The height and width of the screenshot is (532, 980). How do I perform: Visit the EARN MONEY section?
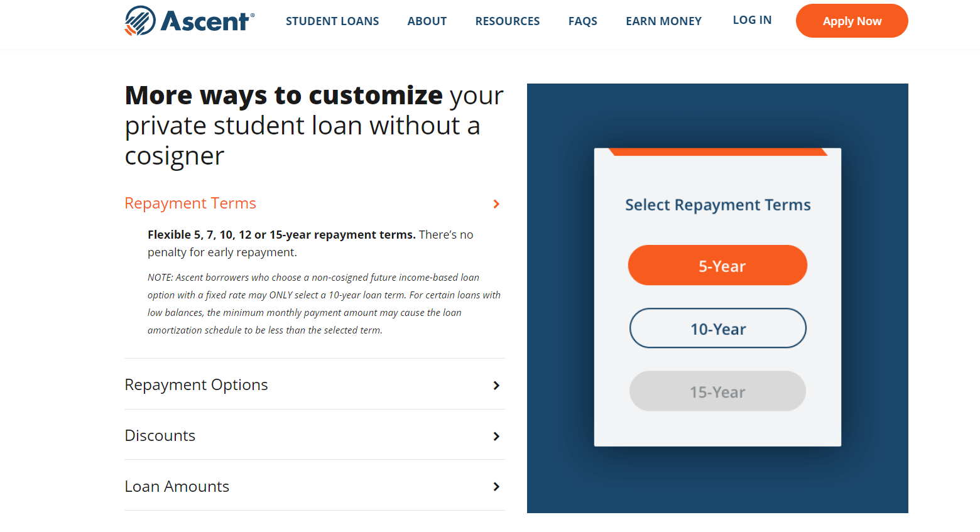663,21
